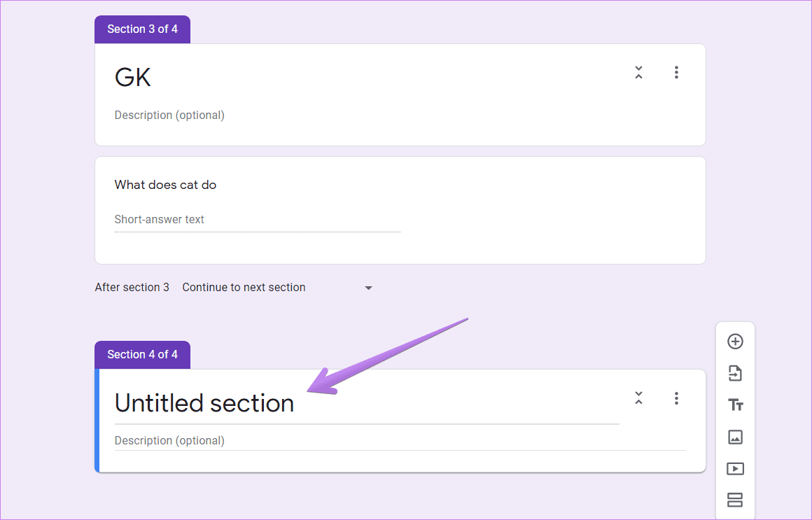Click the Section 4 of 4 tab
812x520 pixels.
(x=142, y=355)
